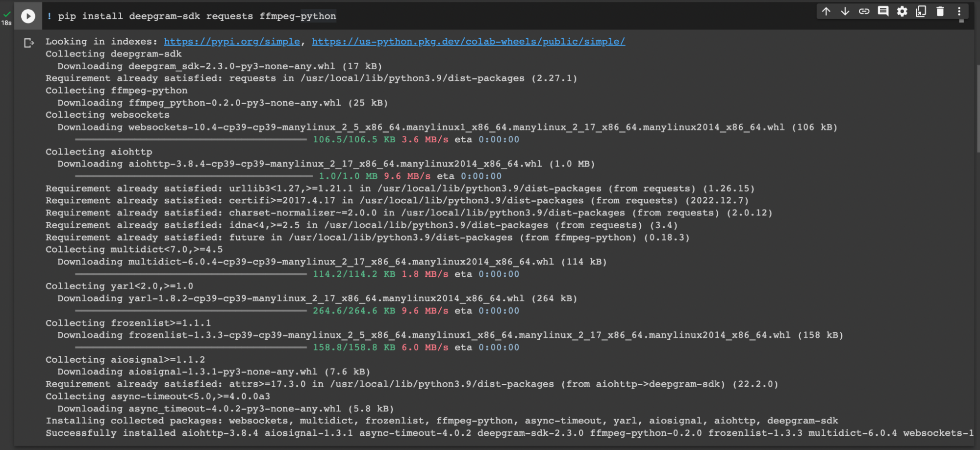Screen dimensions: 980x450
Task: Click the "Collecting yarl<2.0,>=1.0" line
Action: 119,286
